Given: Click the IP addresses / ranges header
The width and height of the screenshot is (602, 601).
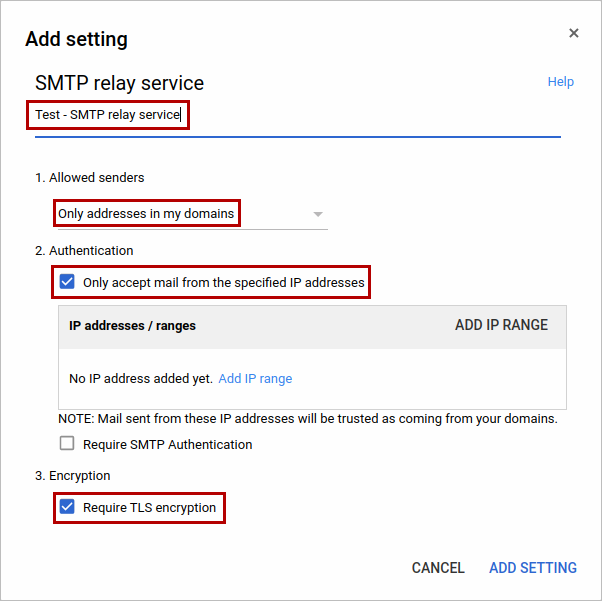Looking at the screenshot, I should 132,326.
